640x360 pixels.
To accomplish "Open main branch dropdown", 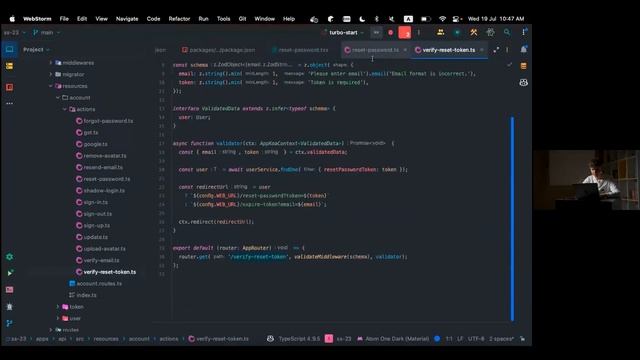I will pos(47,32).
